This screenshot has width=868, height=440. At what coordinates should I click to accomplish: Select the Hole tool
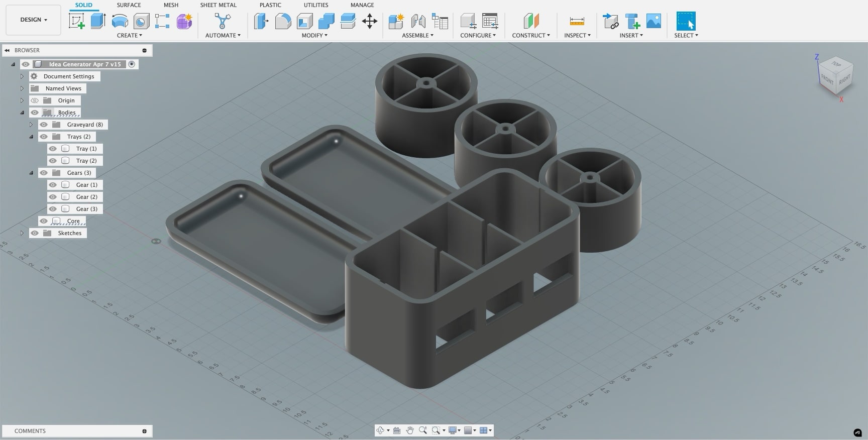(x=141, y=21)
